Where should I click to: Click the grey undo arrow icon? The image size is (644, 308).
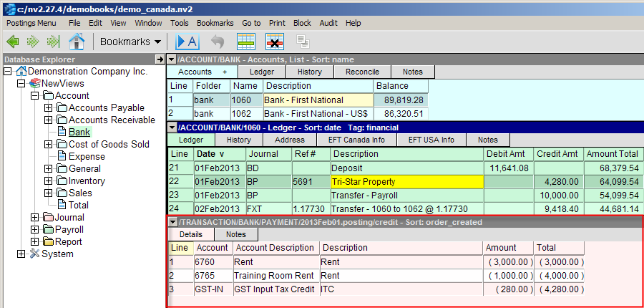point(218,42)
